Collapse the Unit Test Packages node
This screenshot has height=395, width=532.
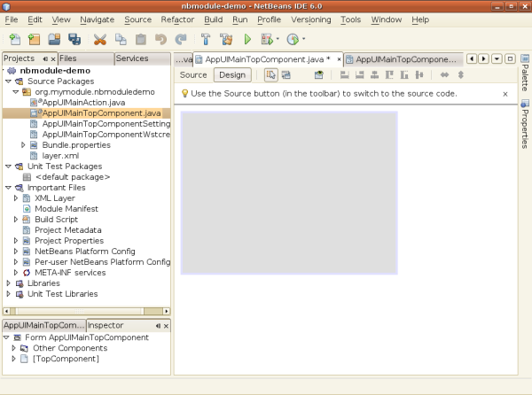[x=9, y=167]
